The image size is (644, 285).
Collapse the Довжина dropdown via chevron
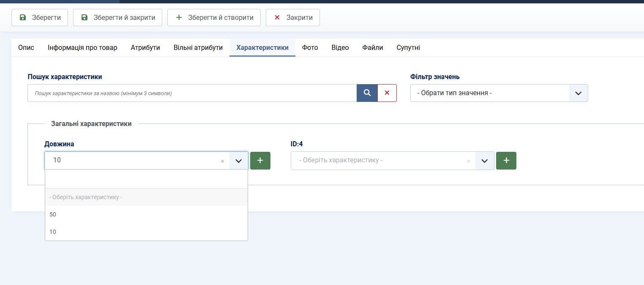point(238,161)
